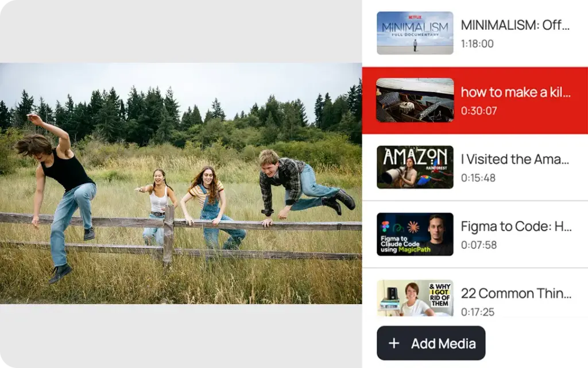This screenshot has height=368, width=588.
Task: Select the 'MINIMALISM: Off...' video title
Action: [515, 25]
